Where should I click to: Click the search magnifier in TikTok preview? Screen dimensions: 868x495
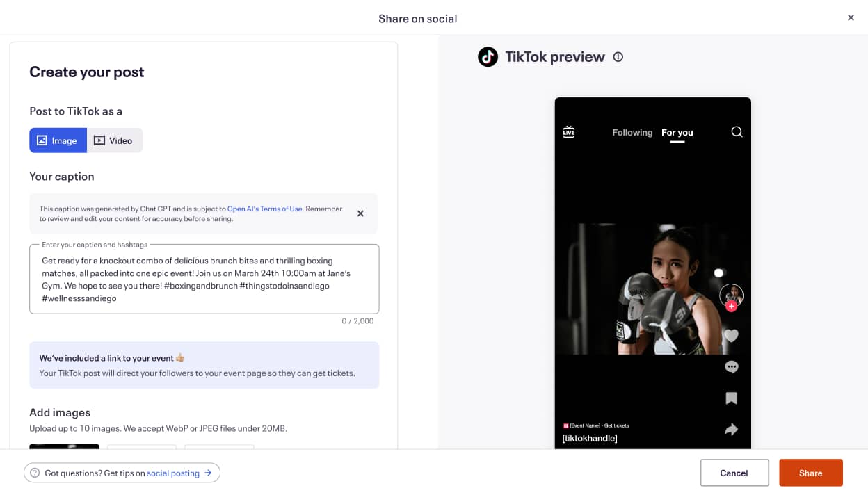point(737,132)
